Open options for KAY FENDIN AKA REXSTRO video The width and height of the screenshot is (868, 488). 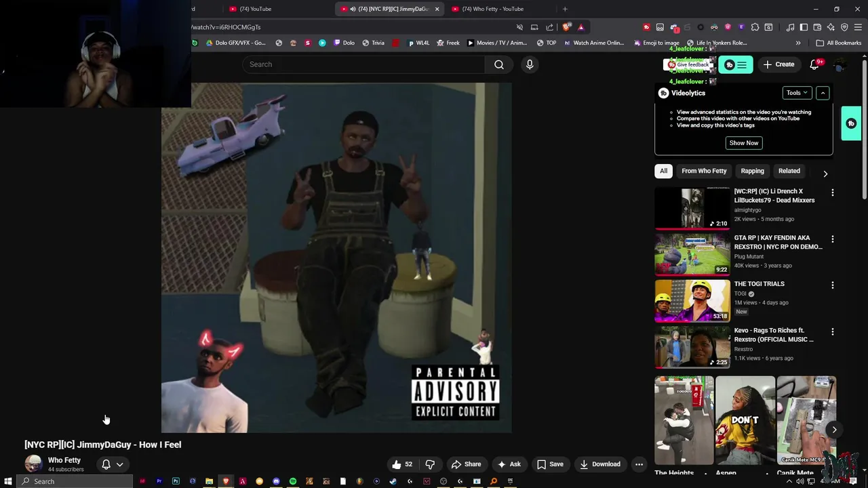pos(833,239)
